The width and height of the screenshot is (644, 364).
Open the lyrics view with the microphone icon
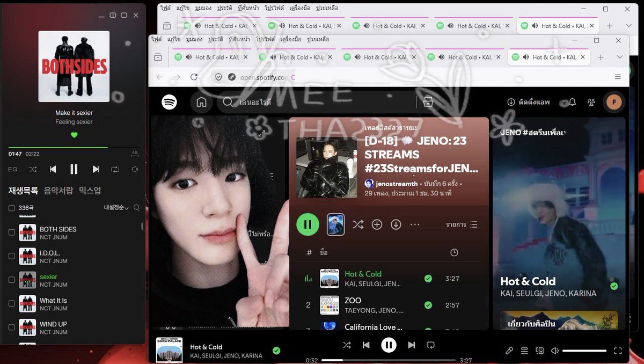click(509, 351)
